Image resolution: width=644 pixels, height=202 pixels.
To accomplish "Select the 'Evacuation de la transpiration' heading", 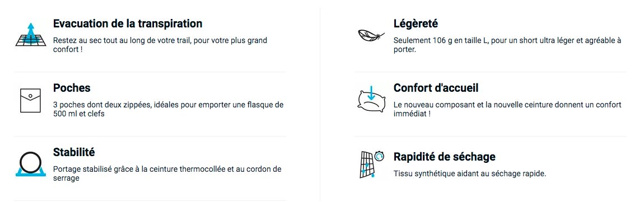I will 127,24.
